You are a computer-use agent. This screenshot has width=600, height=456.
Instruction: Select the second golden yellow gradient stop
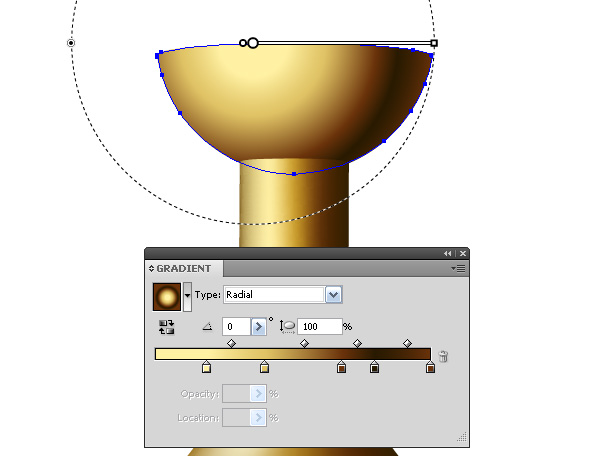[x=264, y=367]
